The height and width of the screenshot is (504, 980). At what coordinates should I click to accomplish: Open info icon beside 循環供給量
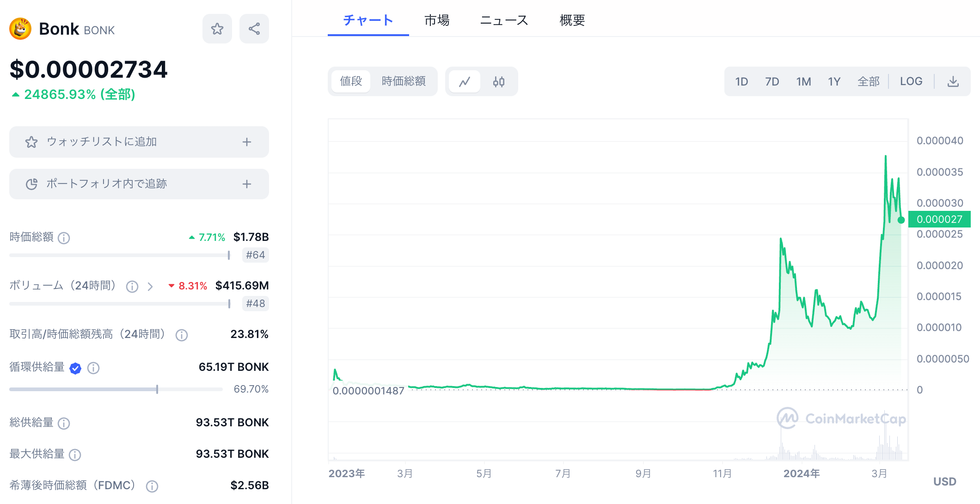(x=93, y=368)
